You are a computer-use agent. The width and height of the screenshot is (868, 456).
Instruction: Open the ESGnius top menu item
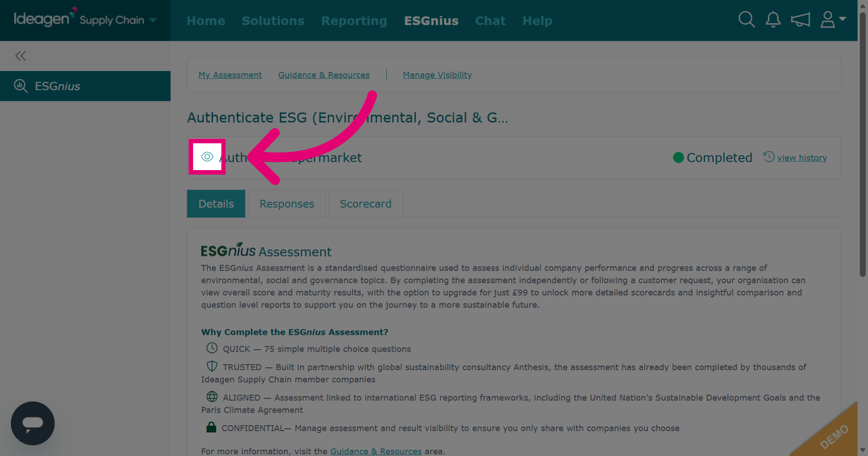coord(431,21)
